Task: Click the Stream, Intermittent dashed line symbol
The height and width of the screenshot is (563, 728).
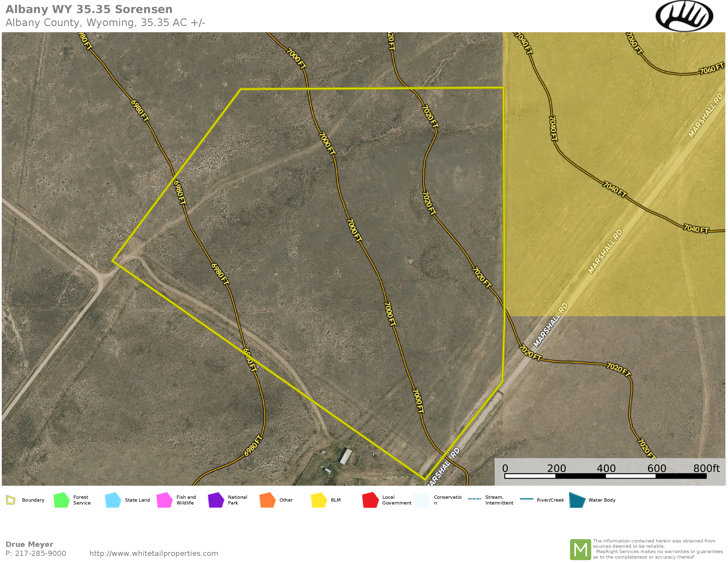Action: point(475,499)
